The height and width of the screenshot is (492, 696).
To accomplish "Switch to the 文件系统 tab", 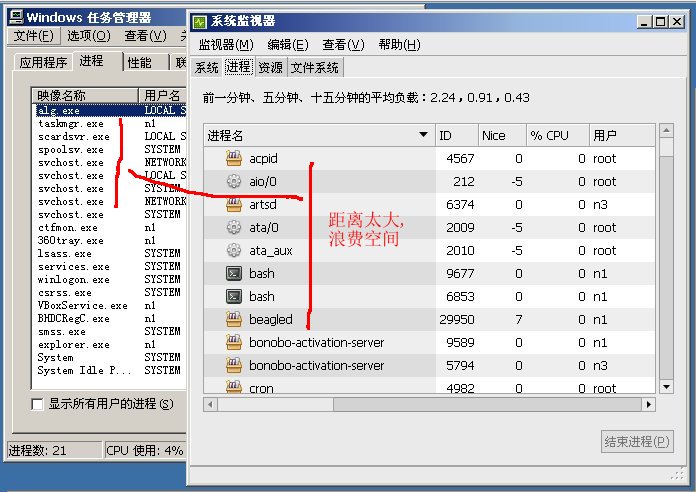I will 315,67.
